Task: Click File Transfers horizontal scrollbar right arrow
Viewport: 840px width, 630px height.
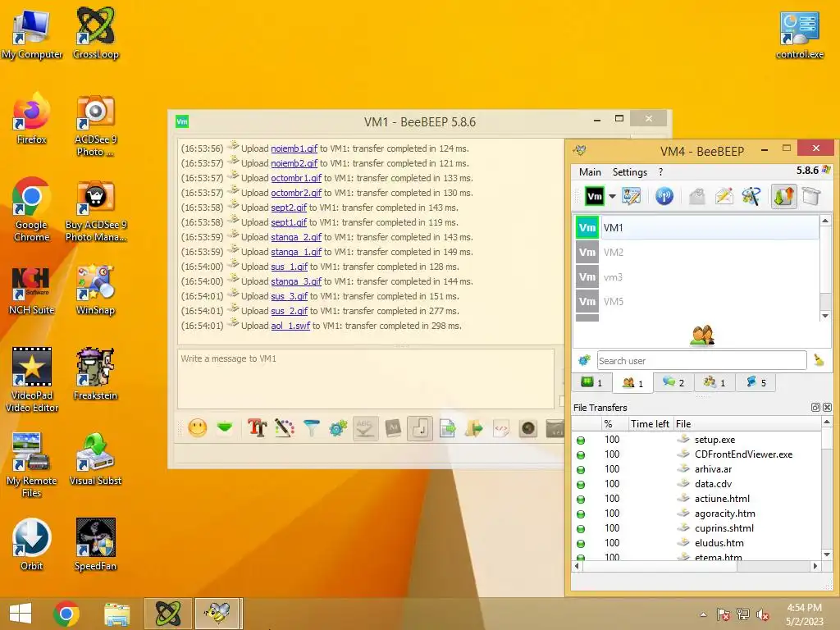Action: tap(815, 566)
